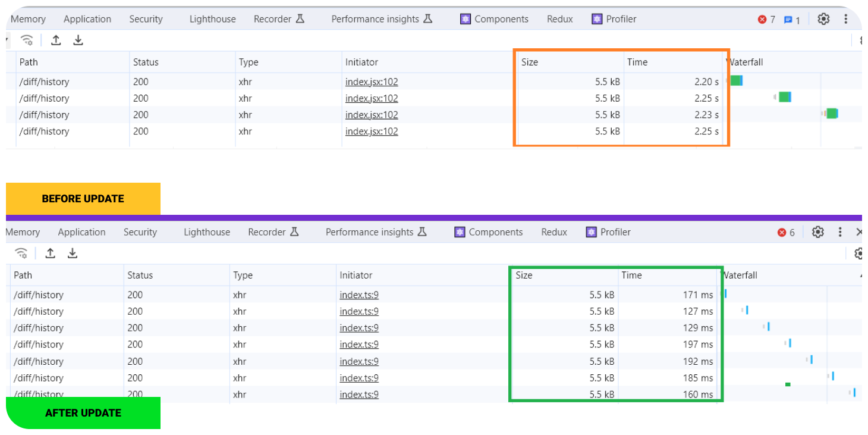Open Performance insights tab in the before-update panel
This screenshot has width=868, height=435.
coord(382,19)
